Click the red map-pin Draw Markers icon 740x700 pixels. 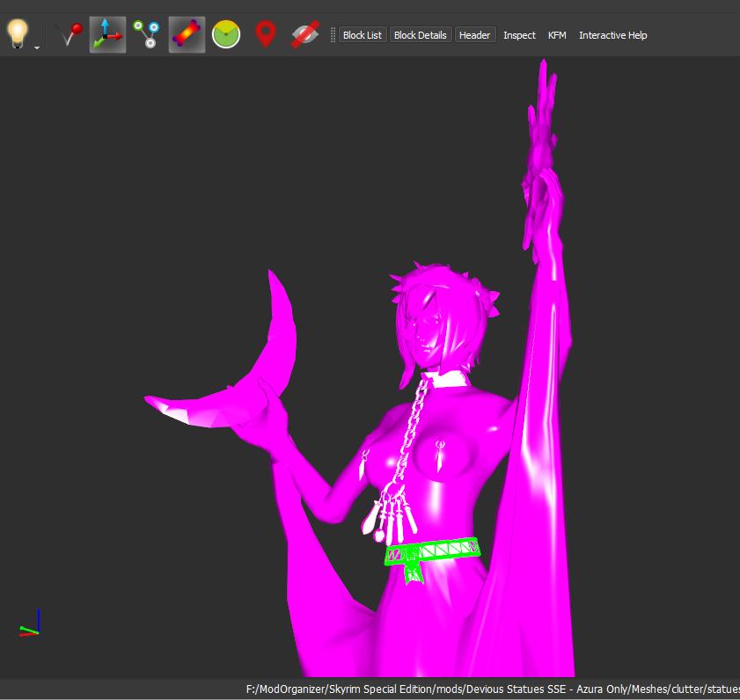(x=266, y=34)
